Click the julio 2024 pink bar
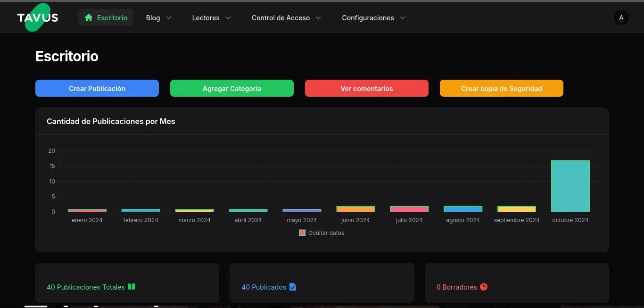This screenshot has width=644, height=308. [x=409, y=209]
